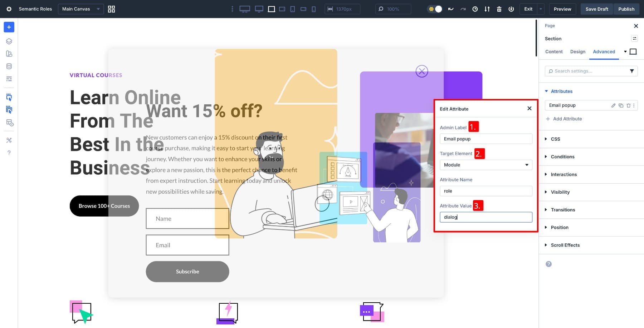This screenshot has width=644, height=328.
Task: Click the Attribute Value input field
Action: [x=486, y=217]
